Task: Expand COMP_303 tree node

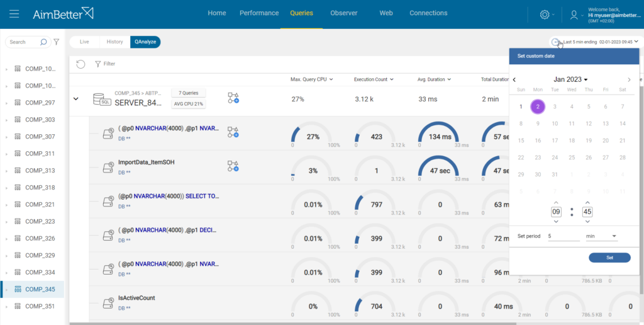Action: 6,120
